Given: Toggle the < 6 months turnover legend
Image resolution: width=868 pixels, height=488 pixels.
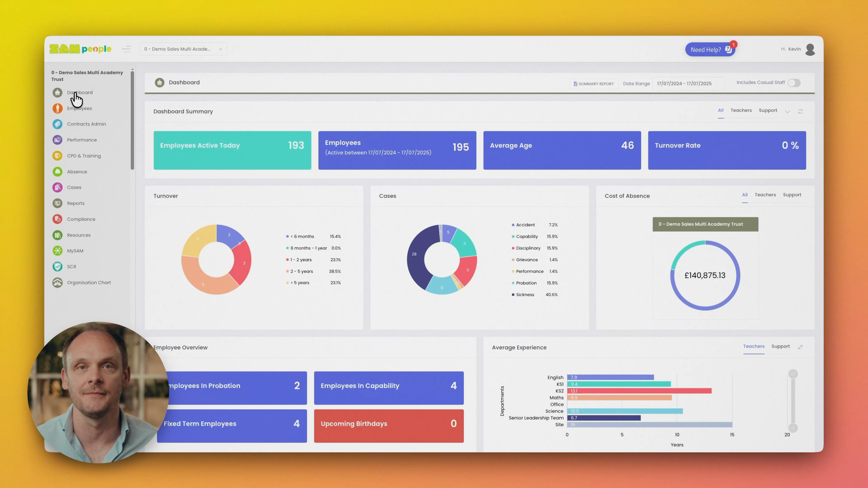Looking at the screenshot, I should coord(301,236).
